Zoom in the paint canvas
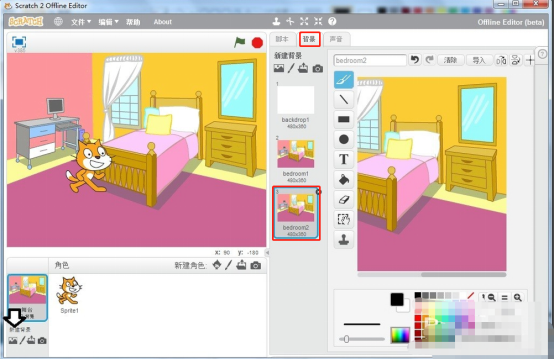The width and height of the screenshot is (554, 360). tap(518, 297)
